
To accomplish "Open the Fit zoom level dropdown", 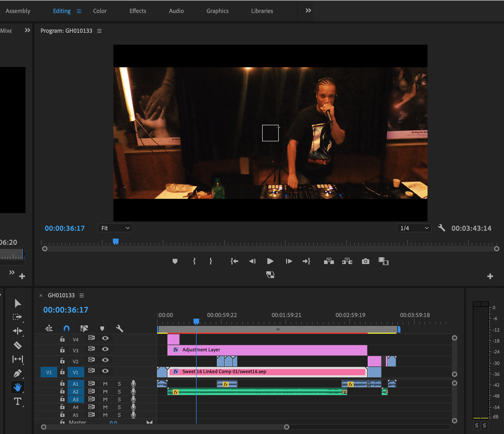I will coord(115,228).
